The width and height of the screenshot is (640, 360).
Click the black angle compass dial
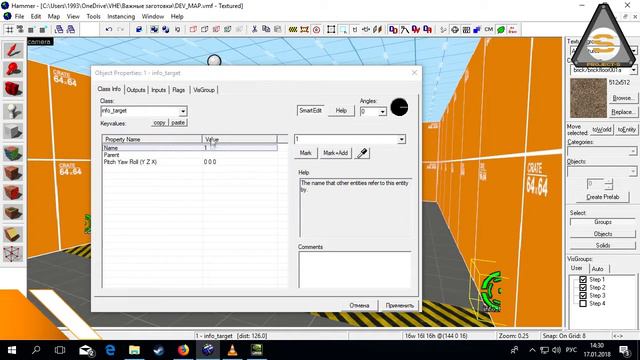tap(399, 107)
